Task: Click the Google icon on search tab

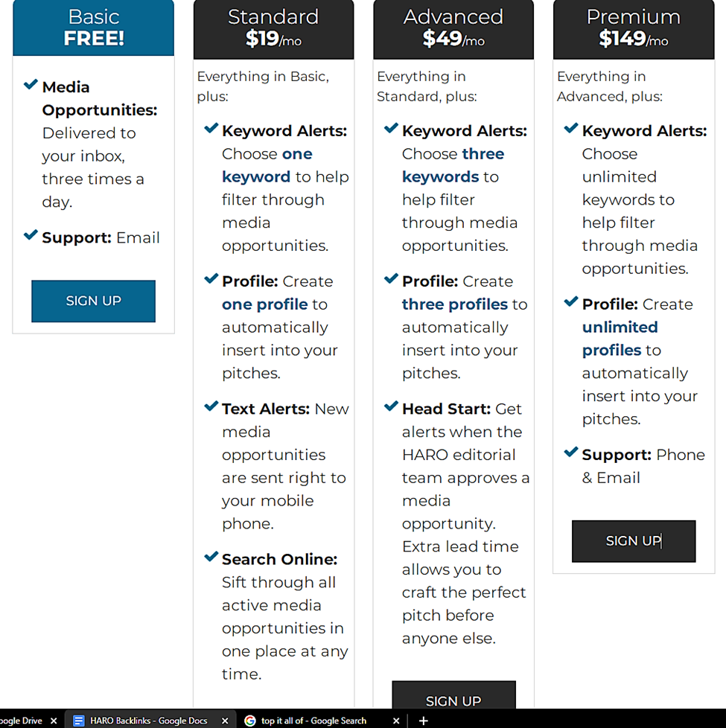Action: point(250,721)
